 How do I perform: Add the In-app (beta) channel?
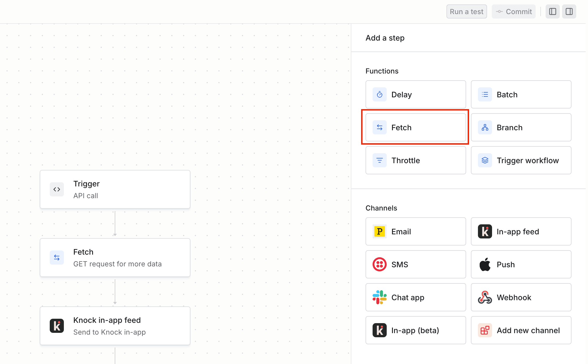tap(415, 330)
